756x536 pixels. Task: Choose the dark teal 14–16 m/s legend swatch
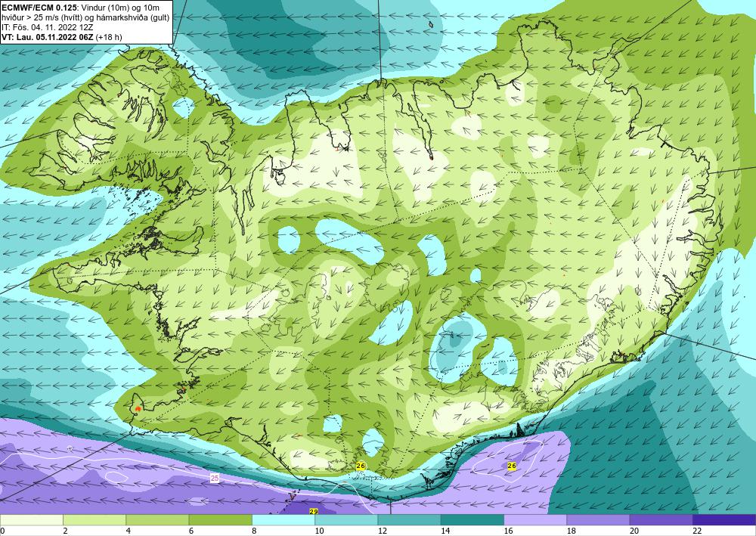pos(472,520)
